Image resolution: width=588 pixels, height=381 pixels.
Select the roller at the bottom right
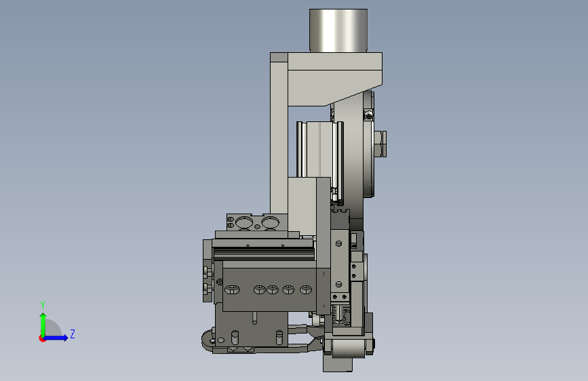tap(348, 348)
